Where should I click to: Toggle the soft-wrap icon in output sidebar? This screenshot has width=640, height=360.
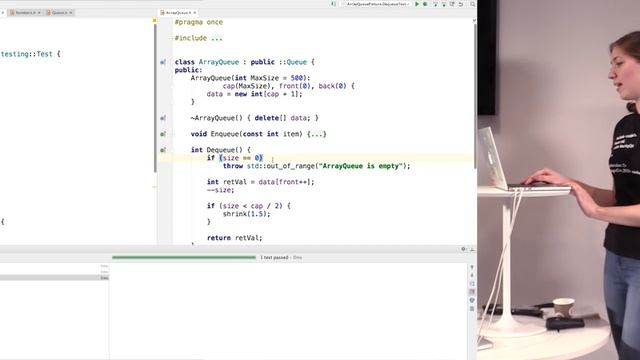(472, 284)
